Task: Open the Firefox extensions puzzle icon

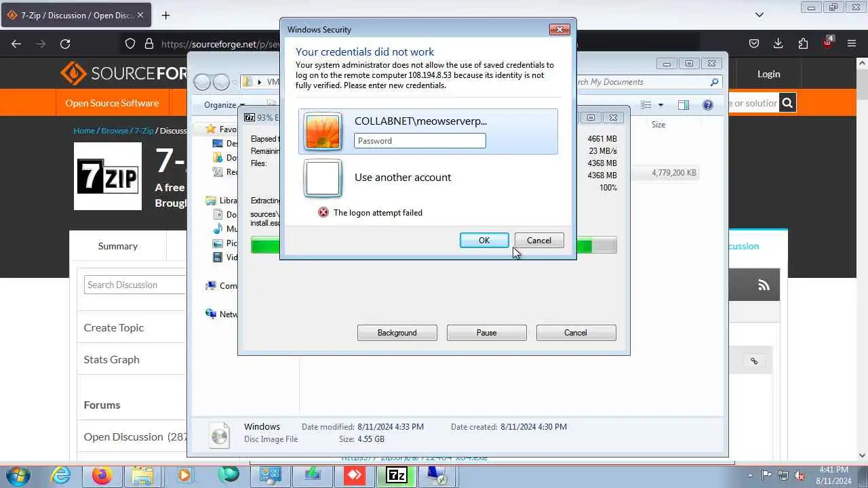Action: point(803,43)
